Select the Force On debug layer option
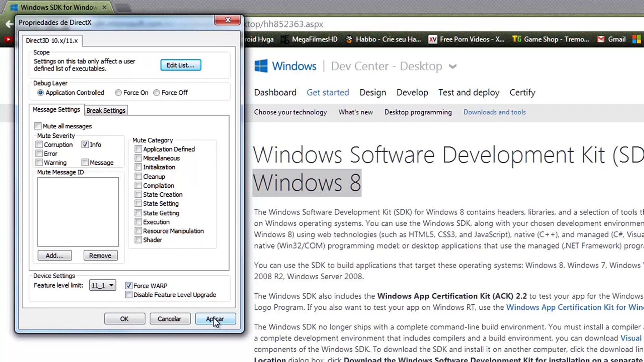644x362 pixels. 118,93
